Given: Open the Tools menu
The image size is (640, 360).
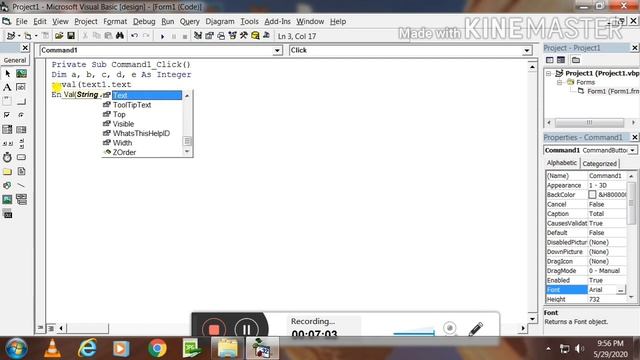Looking at the screenshot, I should coord(249,21).
